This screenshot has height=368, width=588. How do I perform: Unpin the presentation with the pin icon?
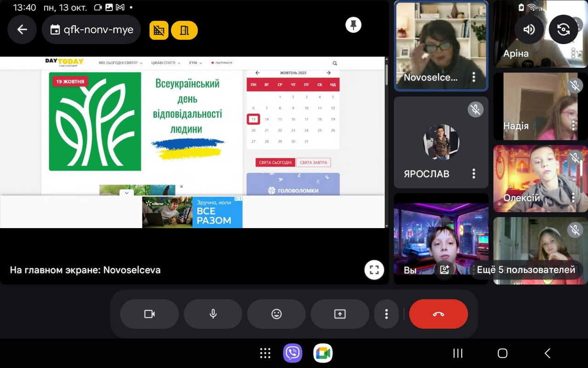353,25
